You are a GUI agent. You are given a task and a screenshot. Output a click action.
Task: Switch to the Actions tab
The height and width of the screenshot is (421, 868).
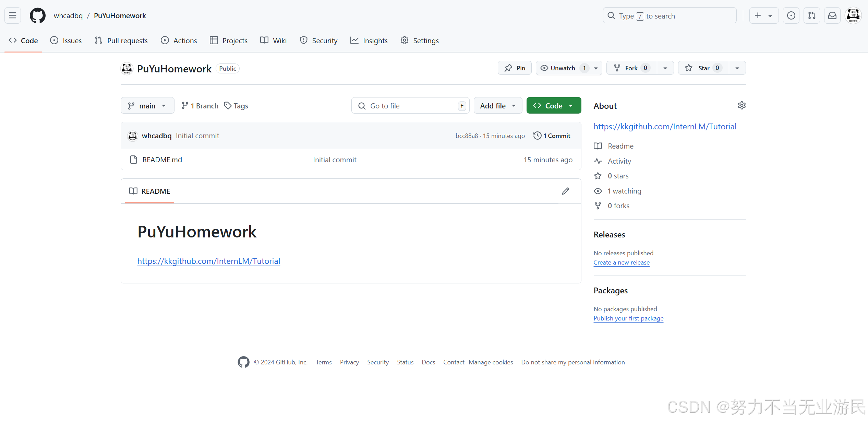pyautogui.click(x=179, y=40)
